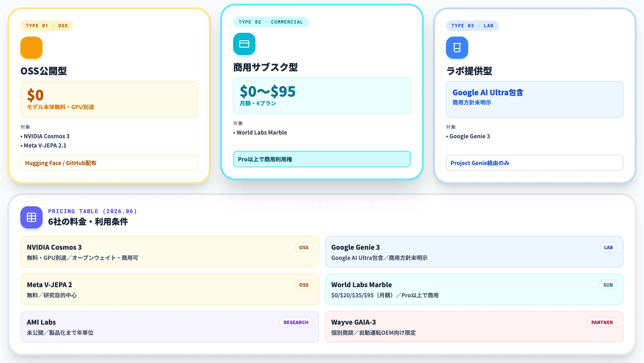Screen dimensions: 644x363
Task: Click the RESEARCH tag on AMI Labs
Action: pyautogui.click(x=296, y=322)
